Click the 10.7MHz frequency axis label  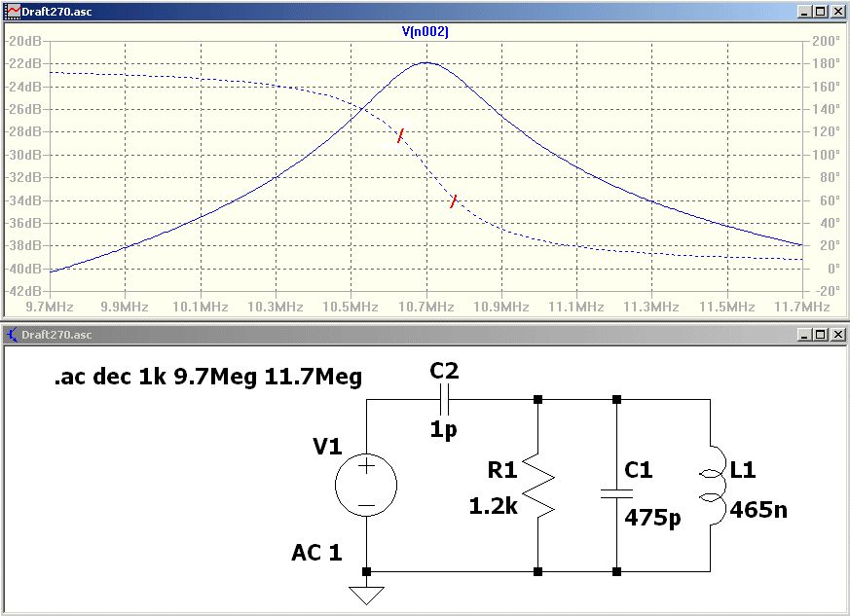[x=426, y=307]
